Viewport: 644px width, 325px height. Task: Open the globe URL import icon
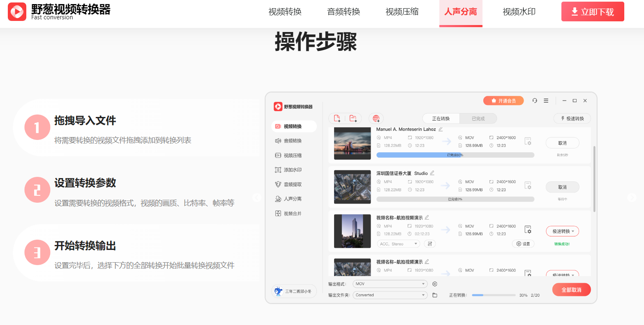[x=376, y=118]
